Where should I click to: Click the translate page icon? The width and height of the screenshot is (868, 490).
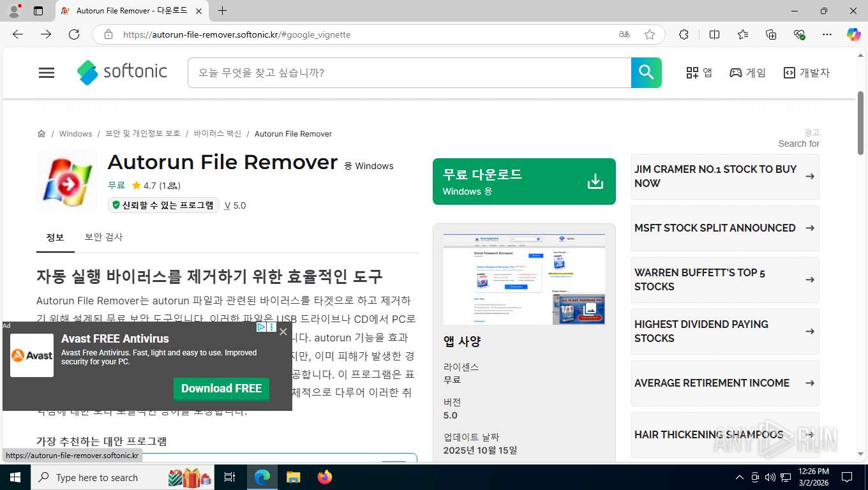tap(624, 34)
